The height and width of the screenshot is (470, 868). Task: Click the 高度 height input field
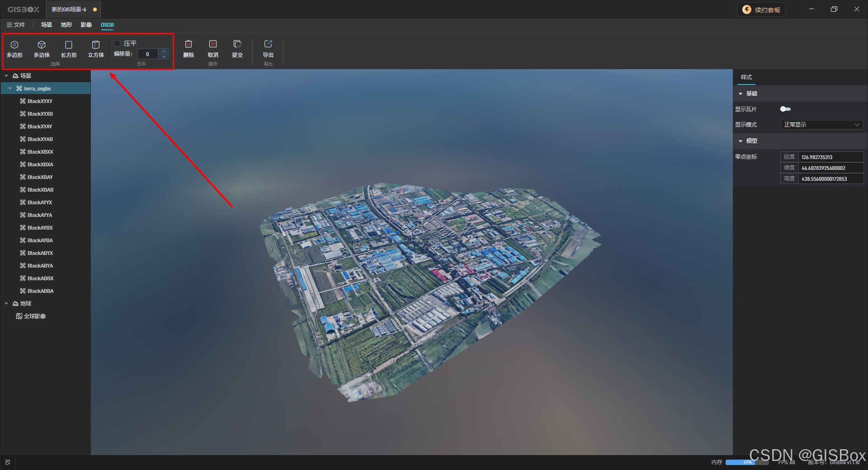pyautogui.click(x=831, y=179)
